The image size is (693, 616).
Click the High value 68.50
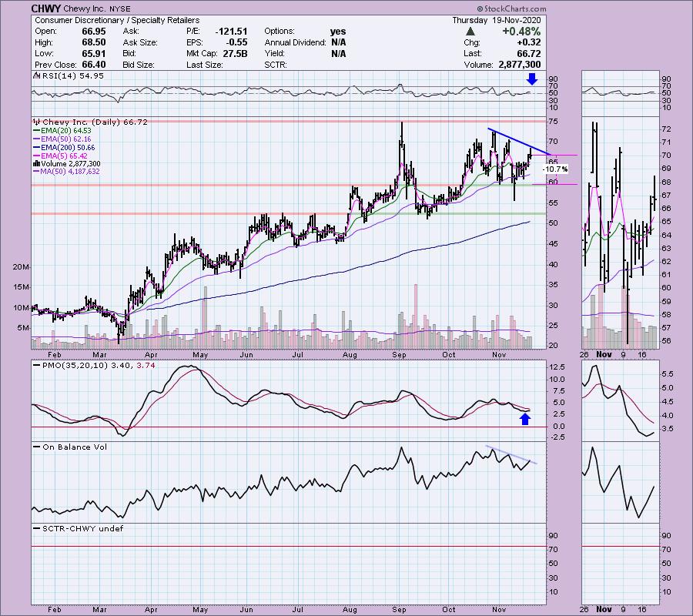click(x=94, y=42)
